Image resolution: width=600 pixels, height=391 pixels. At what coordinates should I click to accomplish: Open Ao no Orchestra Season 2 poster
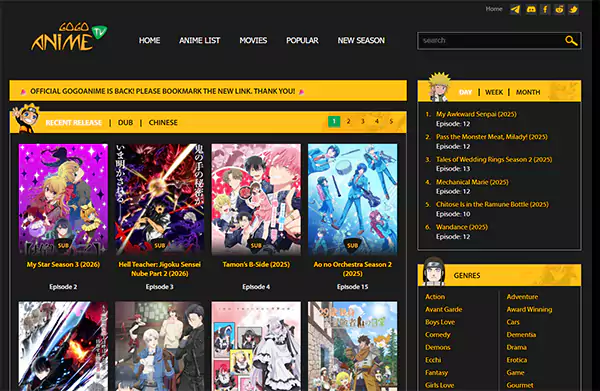coord(352,199)
